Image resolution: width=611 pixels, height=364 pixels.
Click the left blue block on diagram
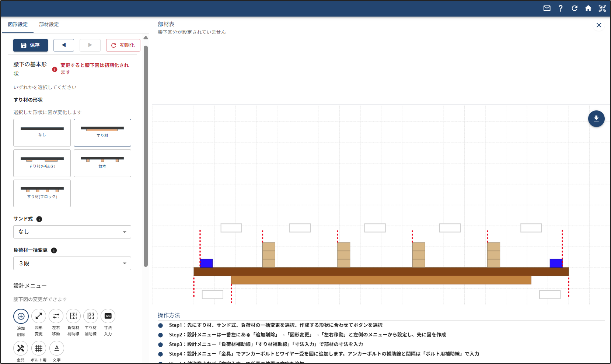206,263
